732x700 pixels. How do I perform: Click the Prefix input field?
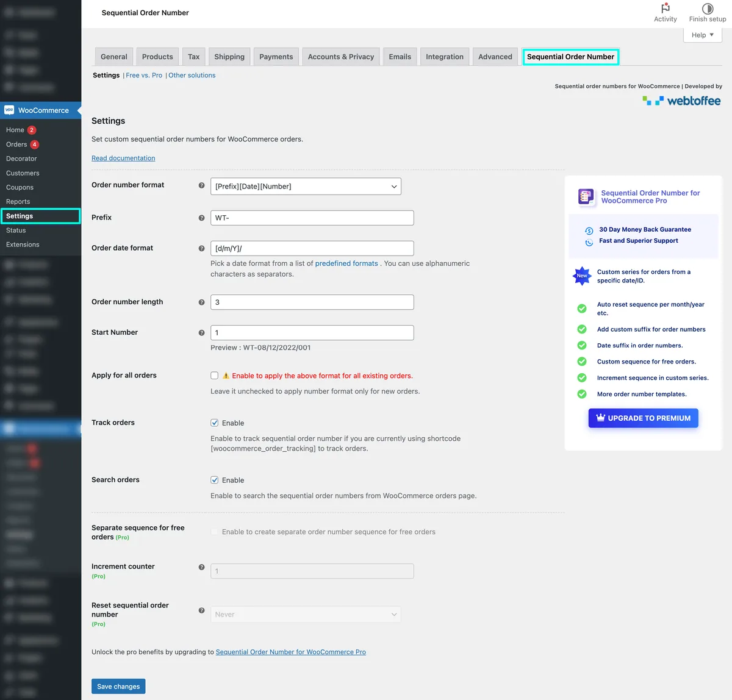point(312,218)
